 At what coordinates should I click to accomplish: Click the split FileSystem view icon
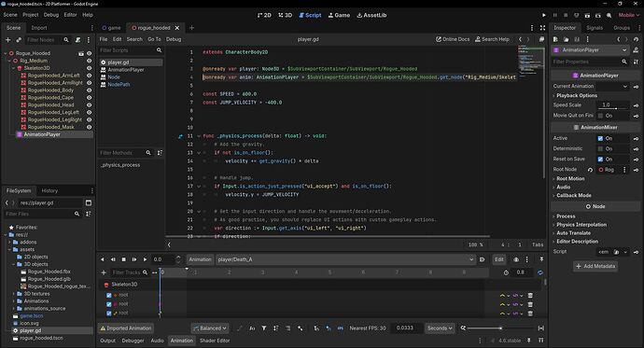[x=89, y=202]
